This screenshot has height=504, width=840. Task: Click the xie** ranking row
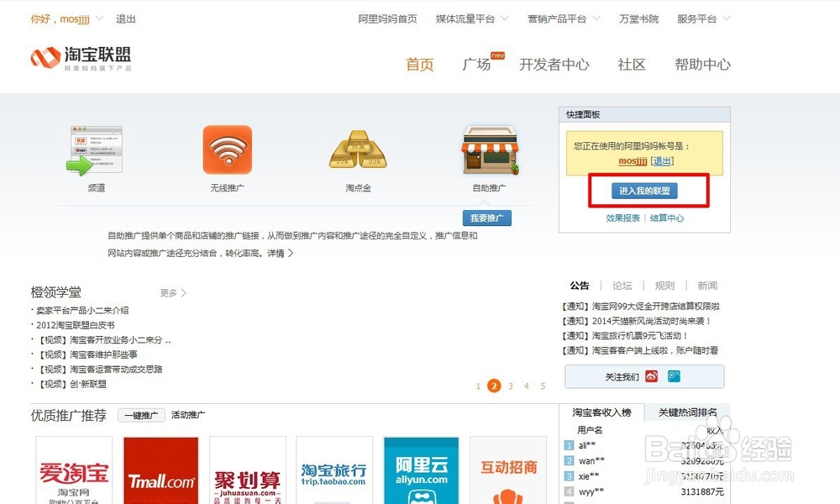coord(644,476)
